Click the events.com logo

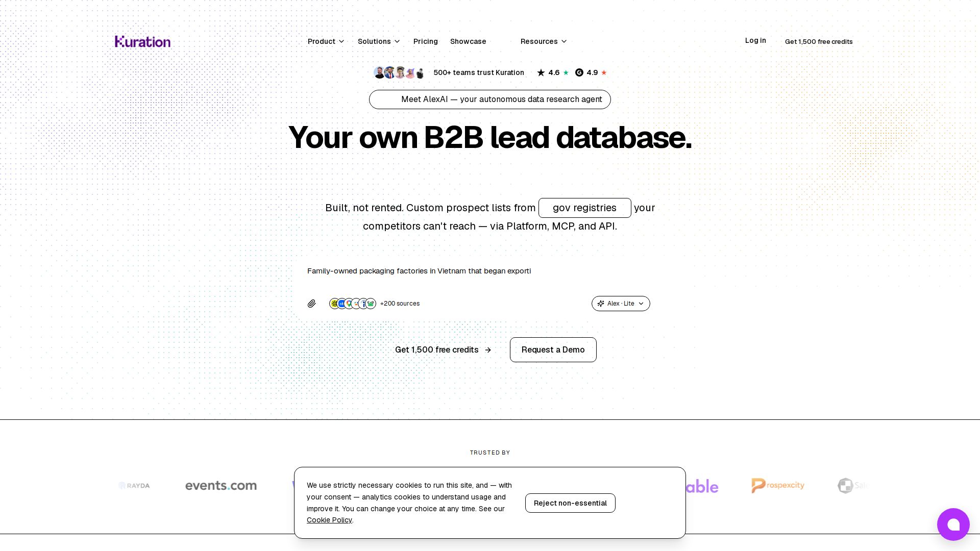(221, 486)
